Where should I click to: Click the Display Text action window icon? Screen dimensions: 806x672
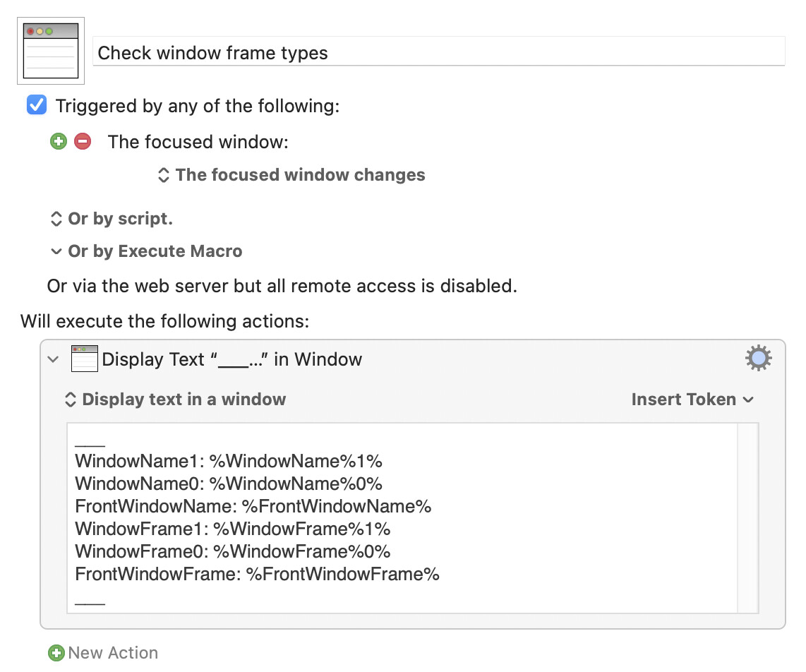click(84, 359)
